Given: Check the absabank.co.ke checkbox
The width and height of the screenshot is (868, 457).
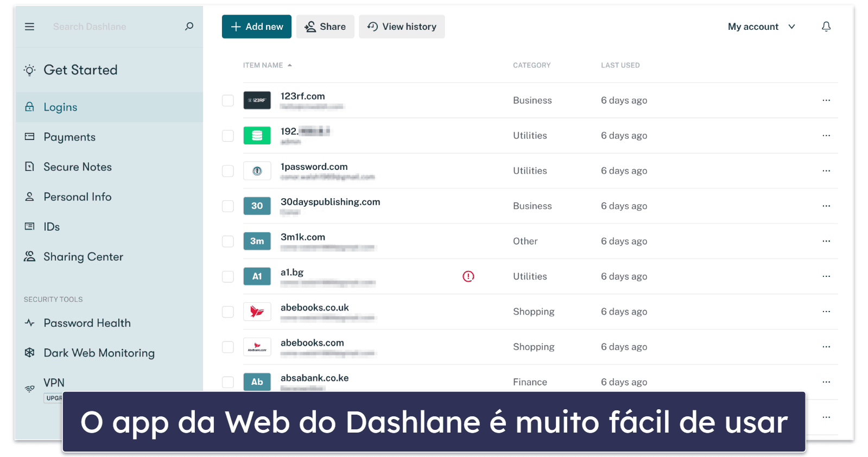Looking at the screenshot, I should click(228, 382).
